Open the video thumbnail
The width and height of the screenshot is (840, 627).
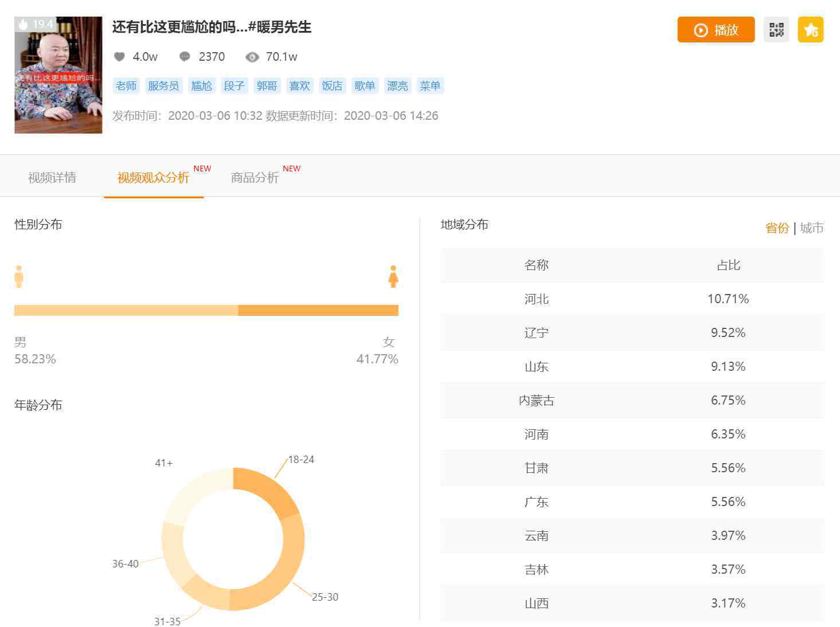[58, 75]
